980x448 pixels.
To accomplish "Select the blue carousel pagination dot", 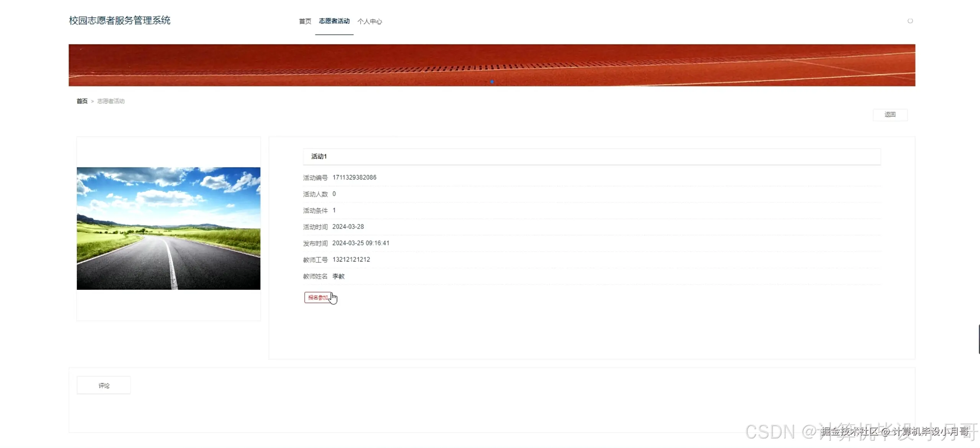I will pyautogui.click(x=492, y=82).
